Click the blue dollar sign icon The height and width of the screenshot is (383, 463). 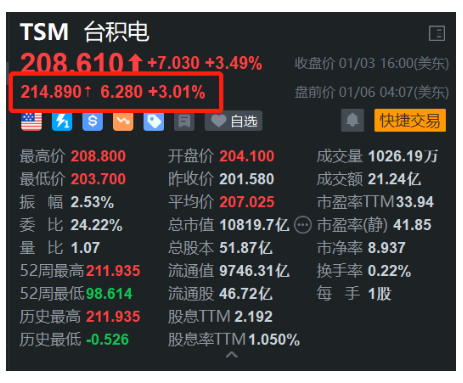pos(93,121)
